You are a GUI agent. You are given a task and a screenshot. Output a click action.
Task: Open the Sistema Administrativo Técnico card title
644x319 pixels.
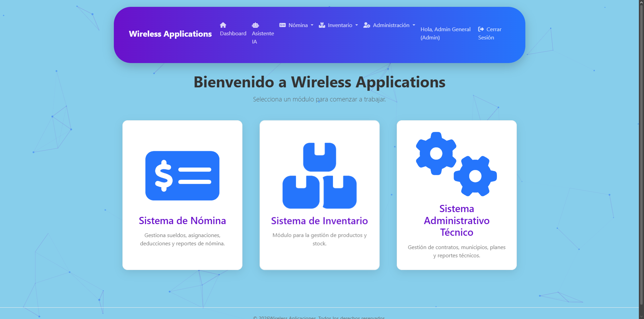pyautogui.click(x=457, y=221)
